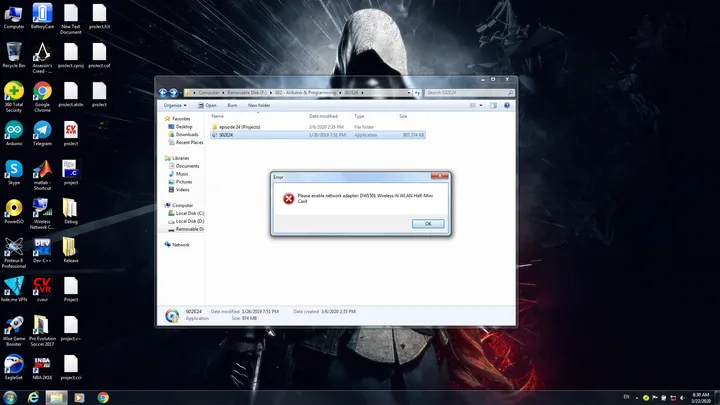Select Libraries in the navigation pane

[x=177, y=158]
